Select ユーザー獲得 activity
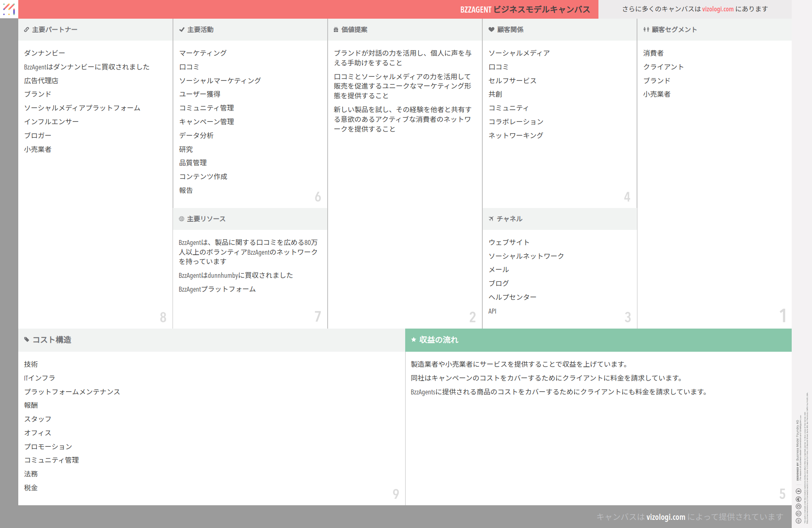The width and height of the screenshot is (812, 528). [200, 94]
